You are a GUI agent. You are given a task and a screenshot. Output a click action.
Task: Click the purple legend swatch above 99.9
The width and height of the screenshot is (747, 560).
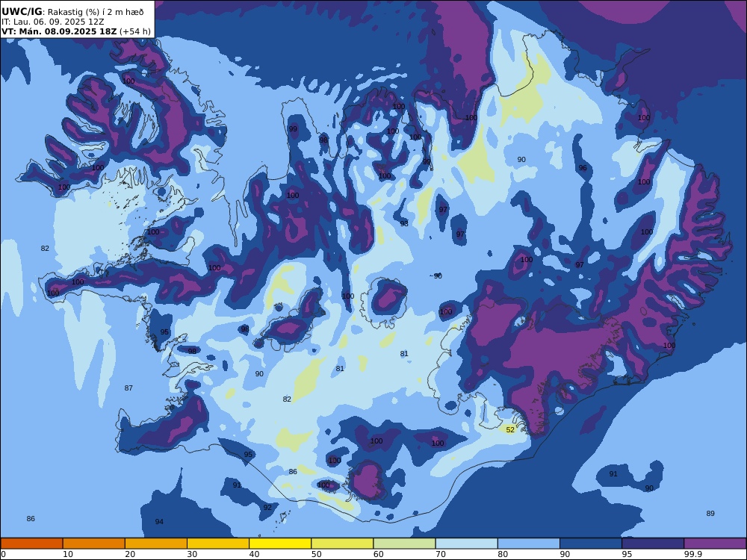pos(715,544)
